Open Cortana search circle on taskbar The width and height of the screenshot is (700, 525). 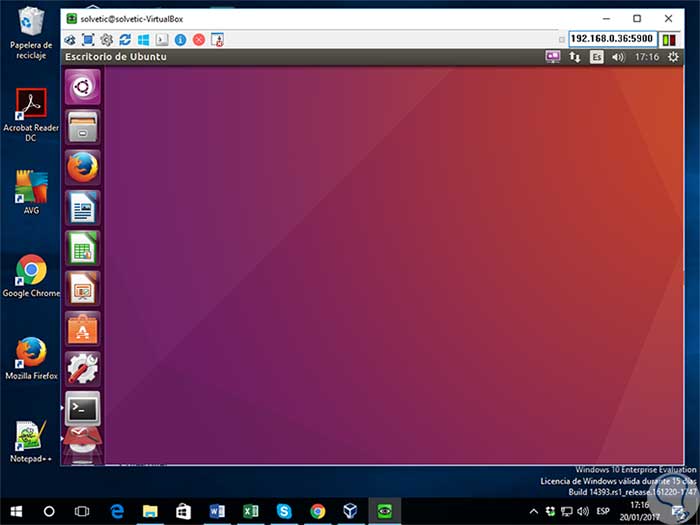tap(49, 511)
